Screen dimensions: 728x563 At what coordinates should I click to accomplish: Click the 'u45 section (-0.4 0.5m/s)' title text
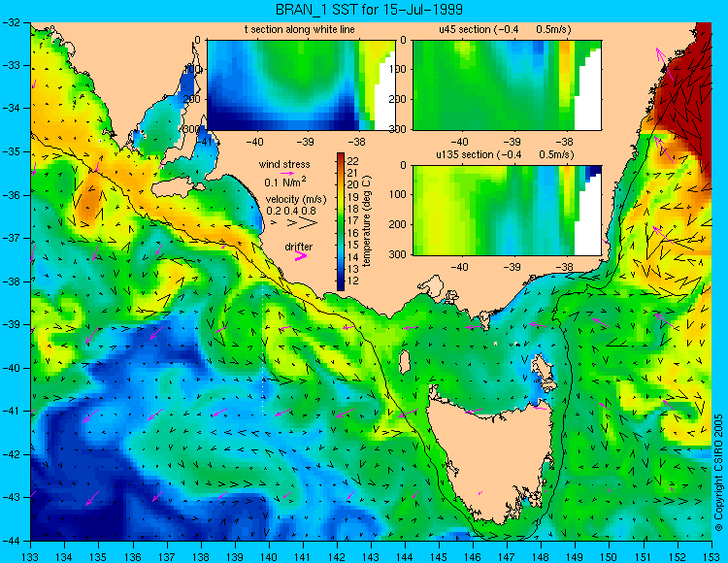pos(505,29)
